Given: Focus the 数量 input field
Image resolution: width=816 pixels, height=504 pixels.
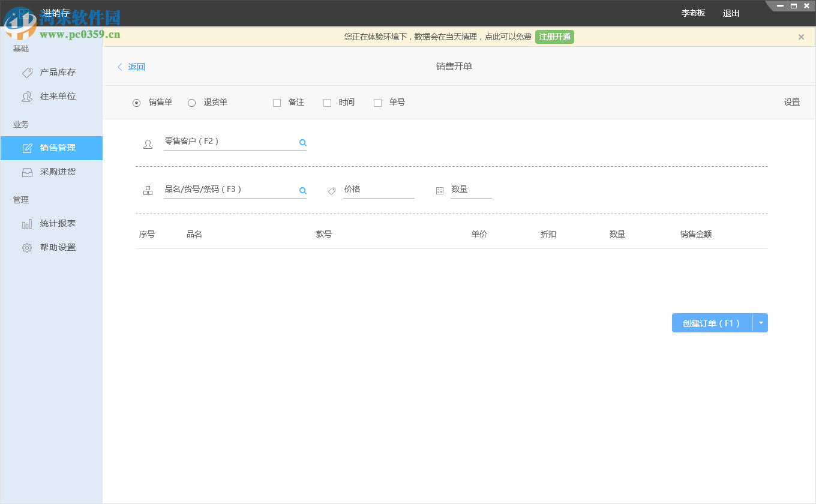Looking at the screenshot, I should [471, 190].
